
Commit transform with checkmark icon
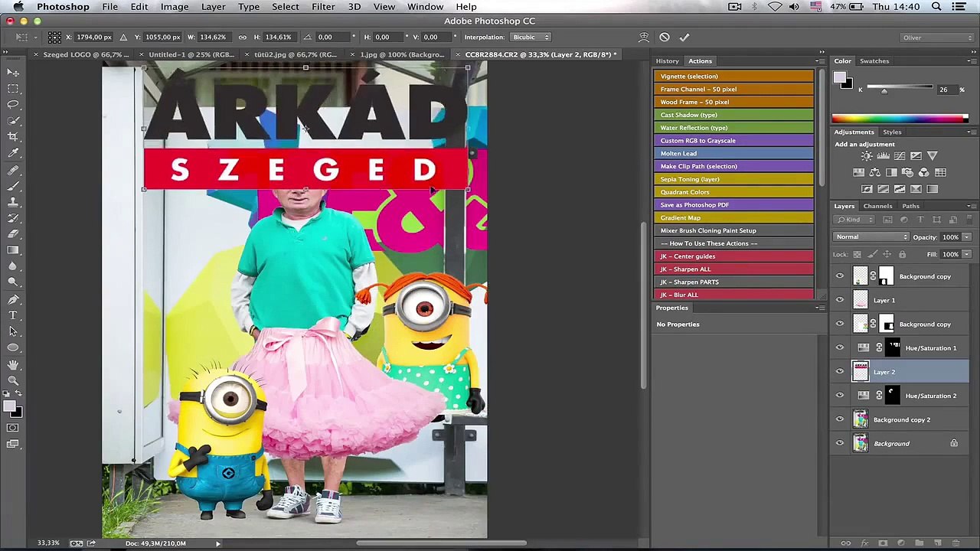point(684,37)
